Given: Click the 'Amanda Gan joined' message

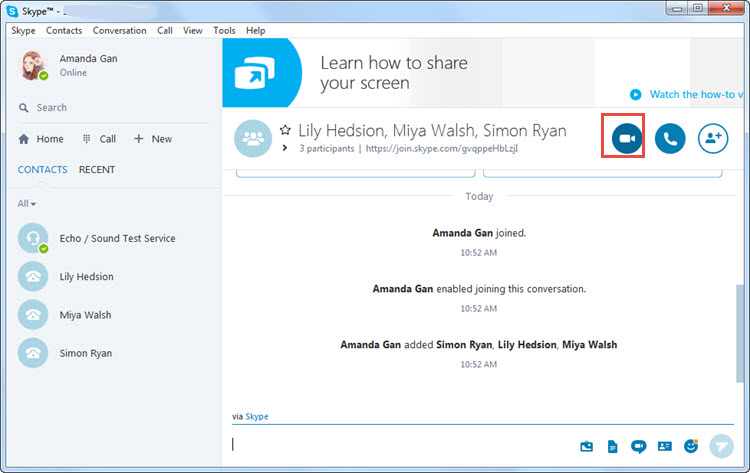Looking at the screenshot, I should point(479,233).
